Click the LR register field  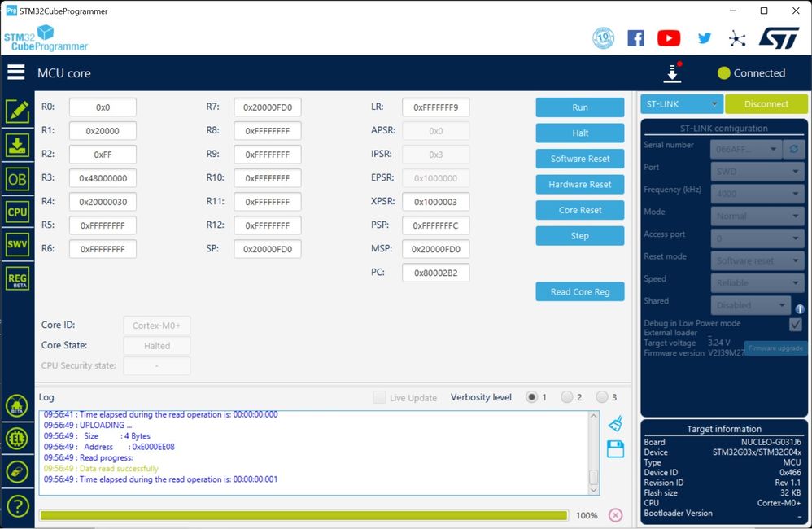pos(435,107)
